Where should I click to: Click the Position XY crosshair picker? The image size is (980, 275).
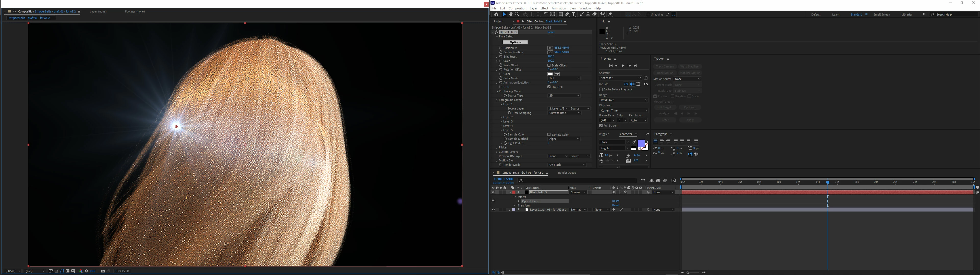[550, 48]
